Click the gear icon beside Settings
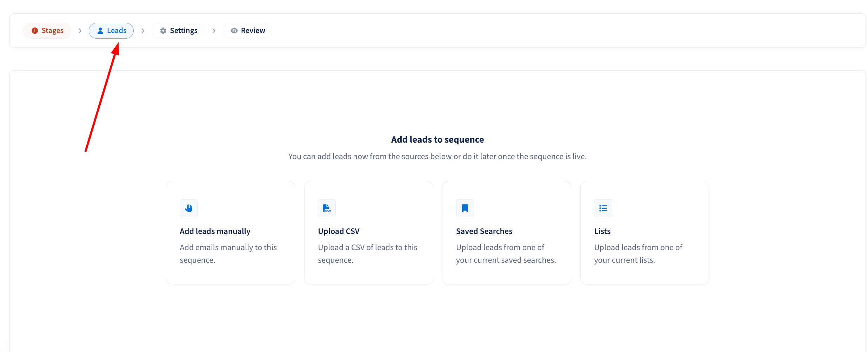This screenshot has width=868, height=352. click(x=163, y=31)
